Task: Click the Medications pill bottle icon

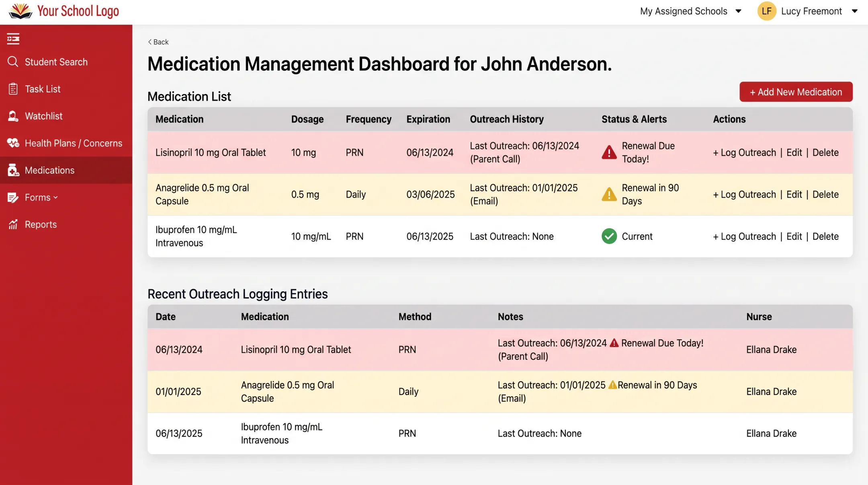Action: click(x=13, y=170)
